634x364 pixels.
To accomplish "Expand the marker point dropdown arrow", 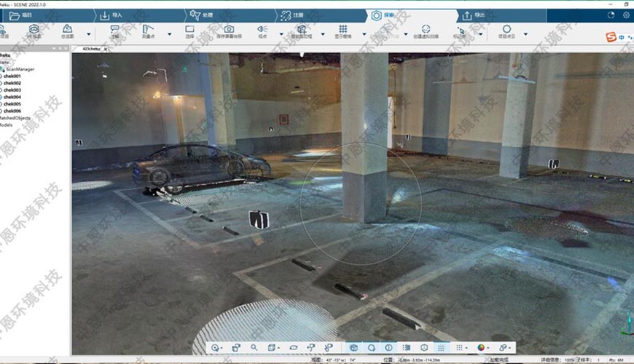I will (x=481, y=34).
